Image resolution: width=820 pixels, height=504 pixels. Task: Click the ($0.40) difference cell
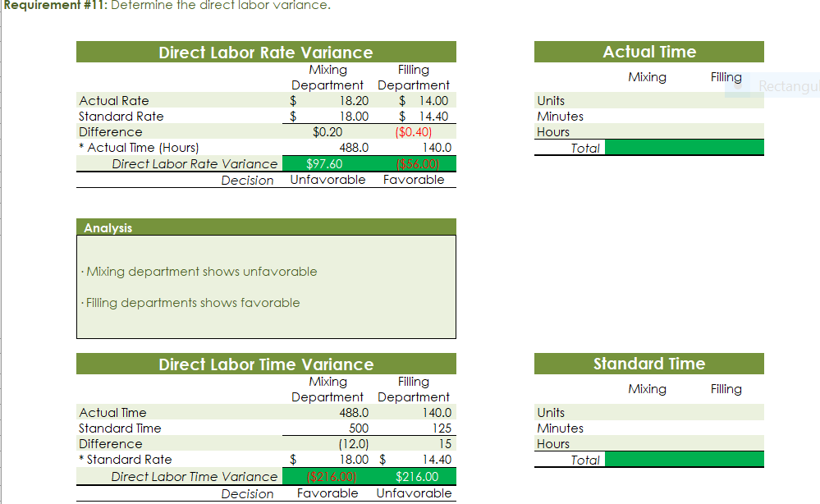(x=414, y=132)
